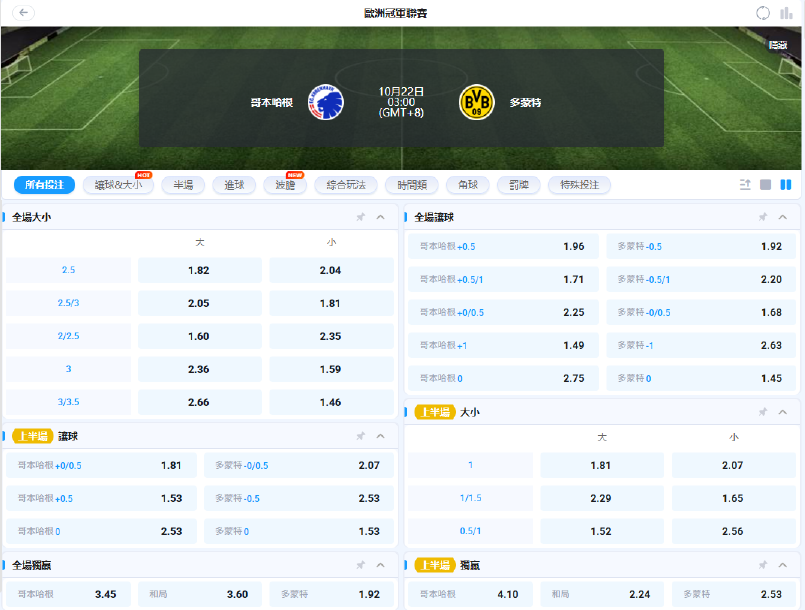
Task: Switch to single-column layout view
Action: [765, 185]
